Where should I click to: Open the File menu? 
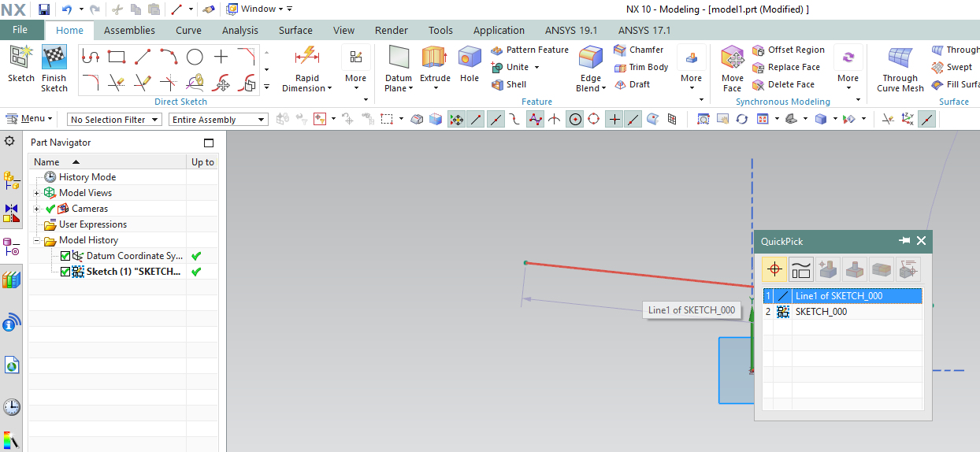pos(20,30)
